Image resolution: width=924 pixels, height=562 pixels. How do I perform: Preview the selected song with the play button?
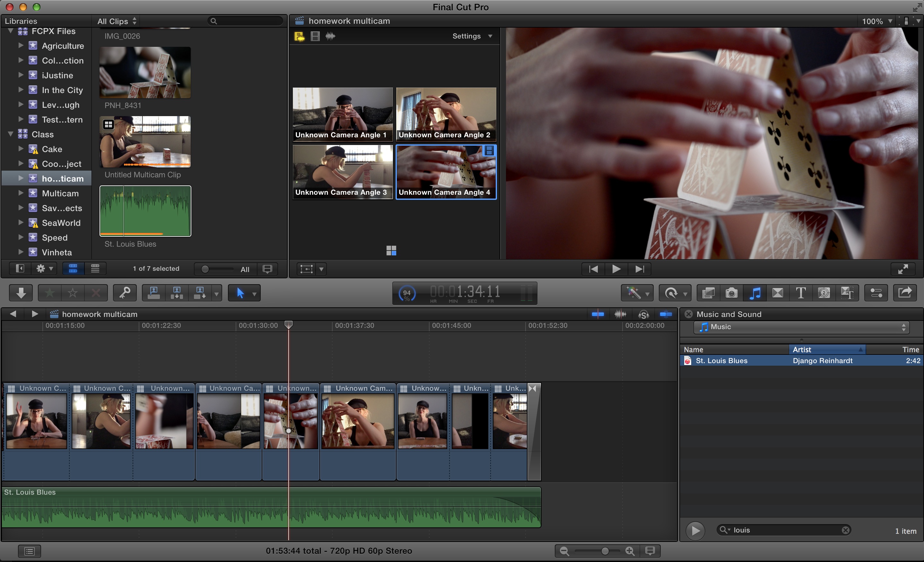tap(695, 531)
